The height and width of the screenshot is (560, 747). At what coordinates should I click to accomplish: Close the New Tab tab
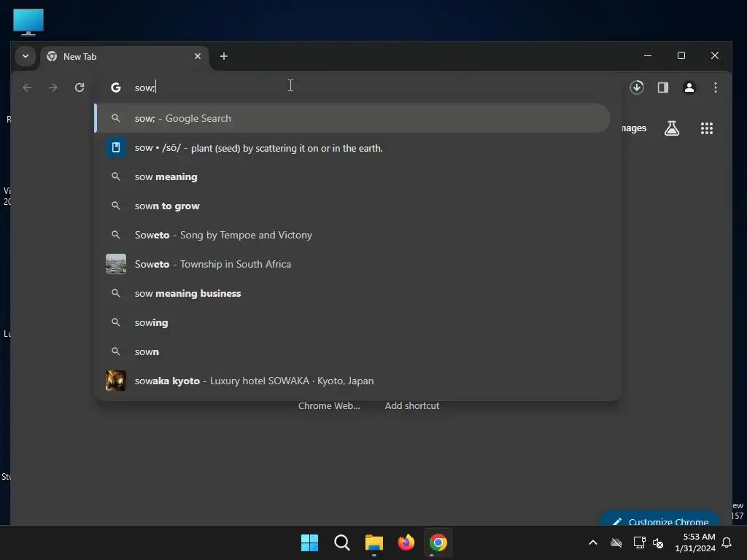click(197, 56)
